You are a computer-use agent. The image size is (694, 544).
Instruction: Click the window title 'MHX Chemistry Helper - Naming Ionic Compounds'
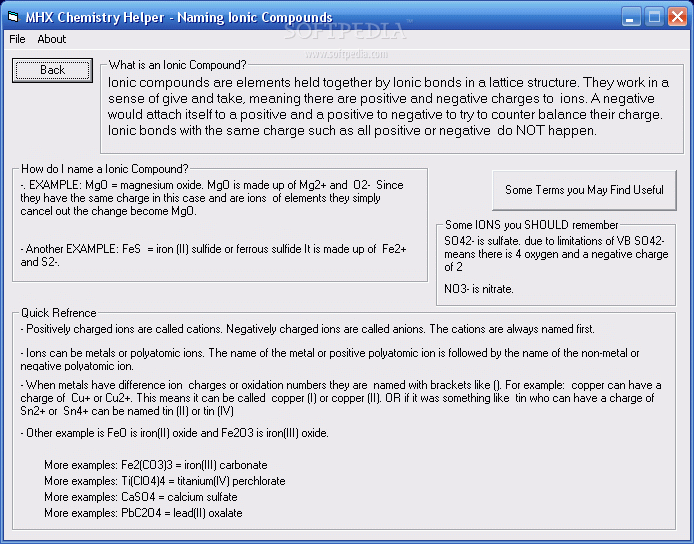[x=179, y=17]
